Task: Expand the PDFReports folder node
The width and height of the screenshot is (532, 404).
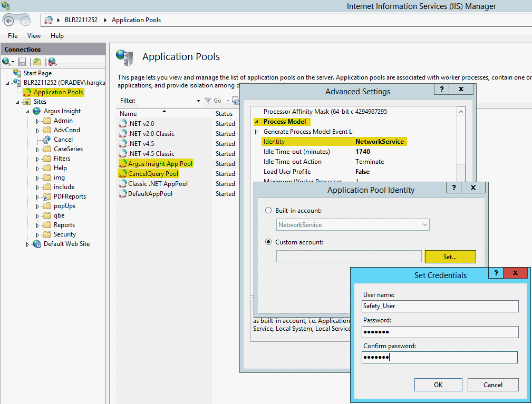Action: (37, 196)
